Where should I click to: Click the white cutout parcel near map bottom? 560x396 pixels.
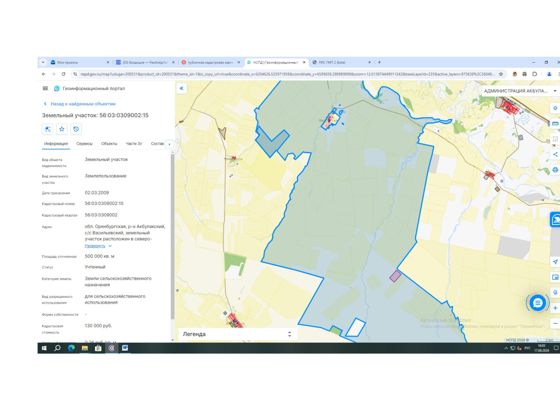355,327
